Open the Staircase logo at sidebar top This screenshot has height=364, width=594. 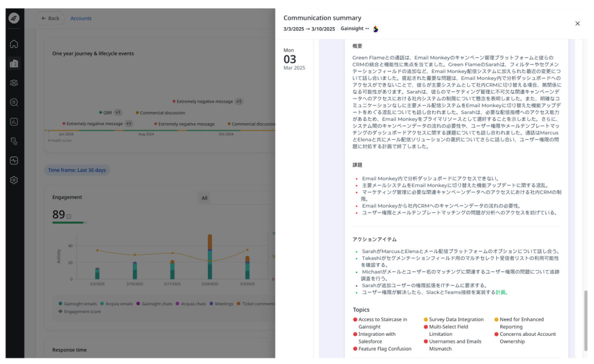[x=14, y=18]
